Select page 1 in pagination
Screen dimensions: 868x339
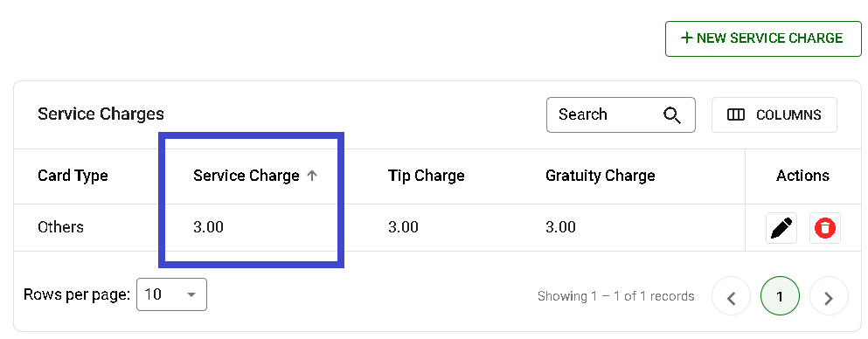(x=780, y=296)
